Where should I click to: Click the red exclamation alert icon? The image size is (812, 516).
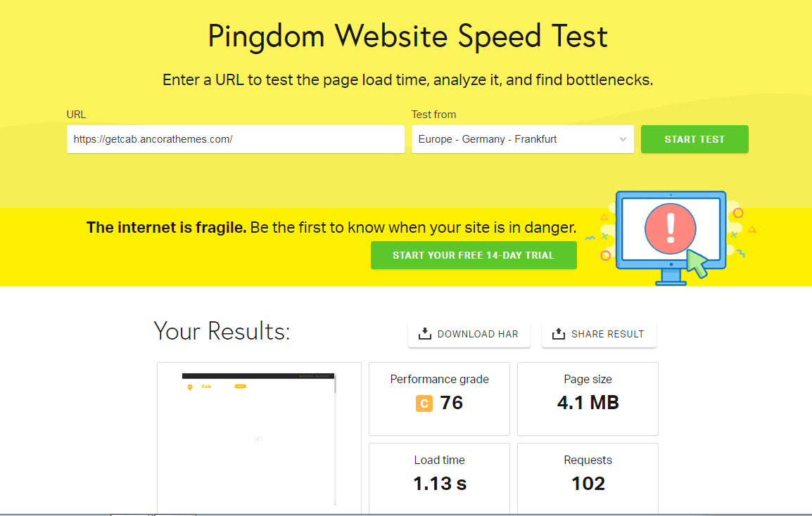pos(670,228)
